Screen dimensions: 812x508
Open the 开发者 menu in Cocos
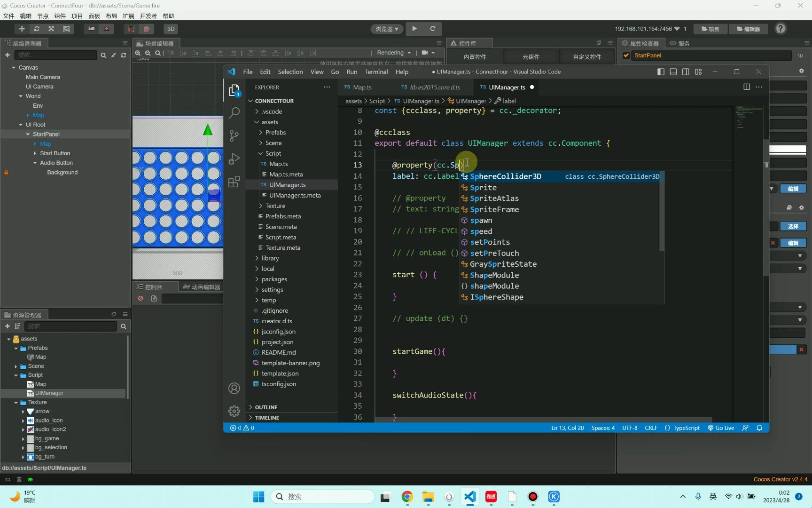point(148,16)
